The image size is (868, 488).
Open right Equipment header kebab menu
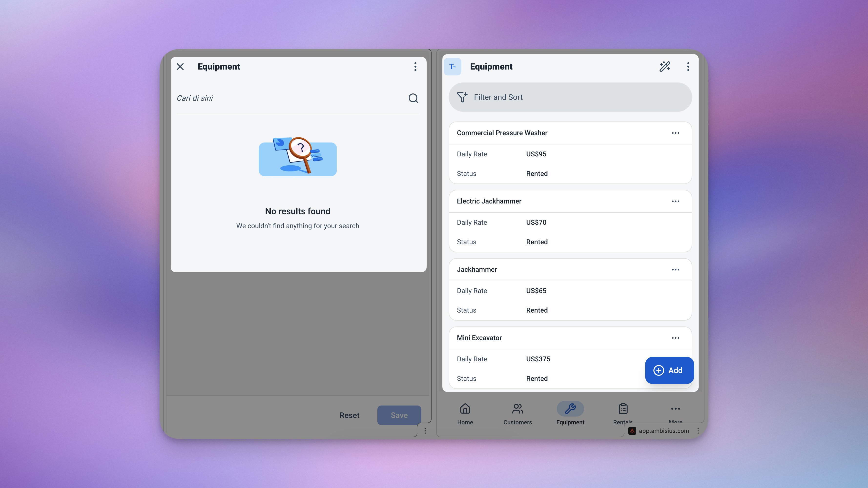click(688, 67)
